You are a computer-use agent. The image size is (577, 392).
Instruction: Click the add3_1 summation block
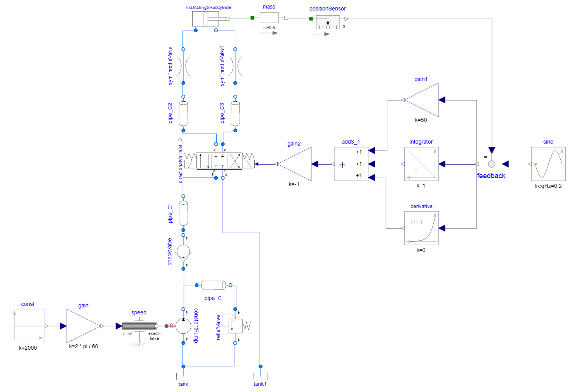351,164
